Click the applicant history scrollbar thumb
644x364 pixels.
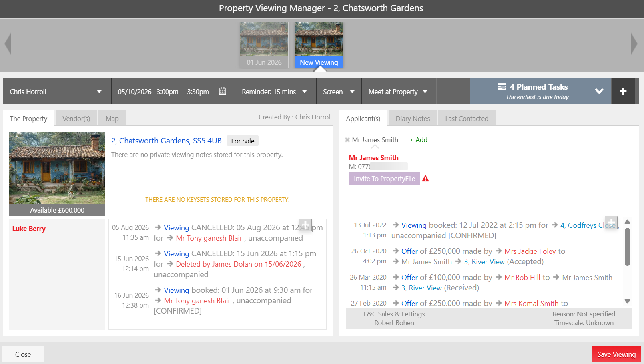627,247
